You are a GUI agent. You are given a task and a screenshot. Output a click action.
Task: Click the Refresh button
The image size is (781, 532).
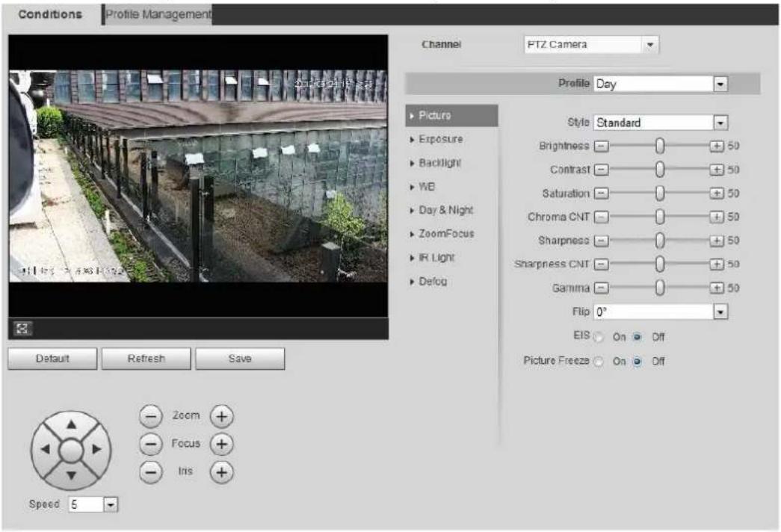pyautogui.click(x=146, y=359)
